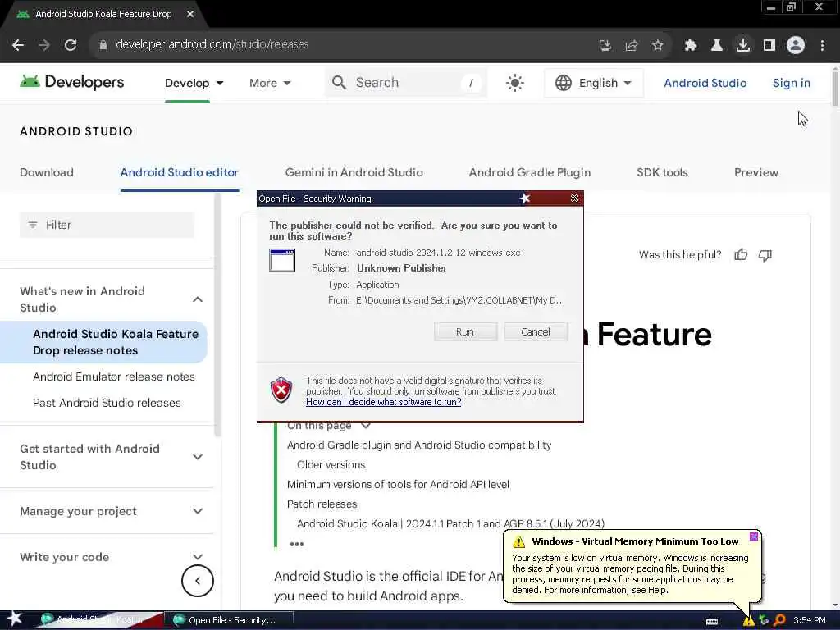Viewport: 840px width, 630px height.
Task: Open the install app icon in address bar
Action: click(x=605, y=46)
